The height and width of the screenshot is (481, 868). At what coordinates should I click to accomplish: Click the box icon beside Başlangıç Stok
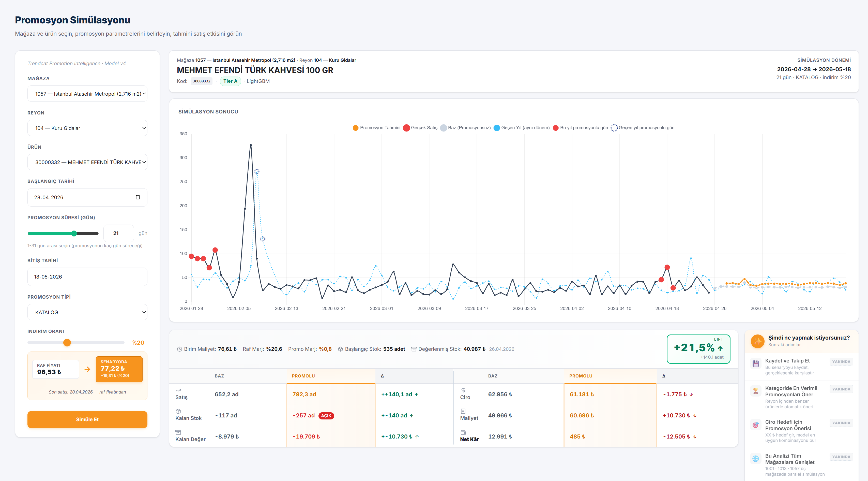[340, 349]
